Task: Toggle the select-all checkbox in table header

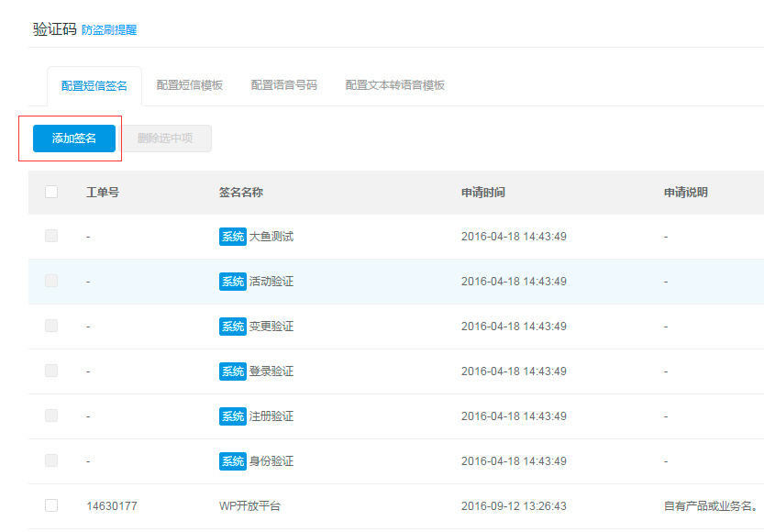Action: pyautogui.click(x=51, y=192)
